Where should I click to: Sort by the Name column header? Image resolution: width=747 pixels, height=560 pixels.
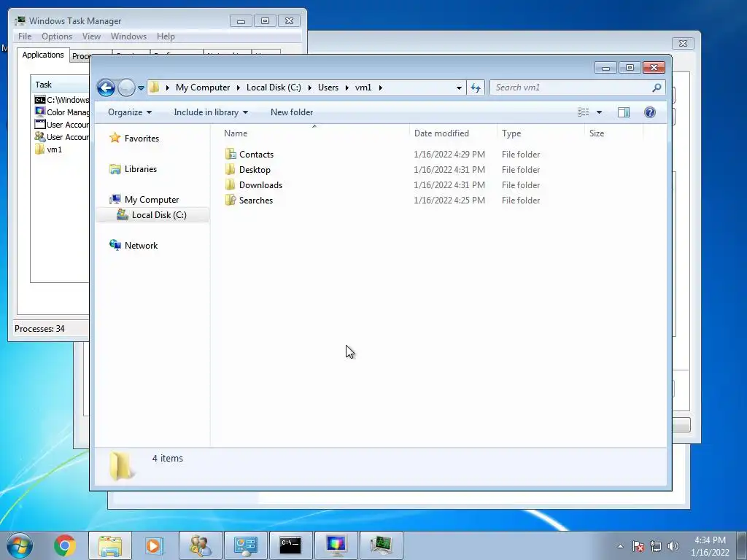(314, 133)
